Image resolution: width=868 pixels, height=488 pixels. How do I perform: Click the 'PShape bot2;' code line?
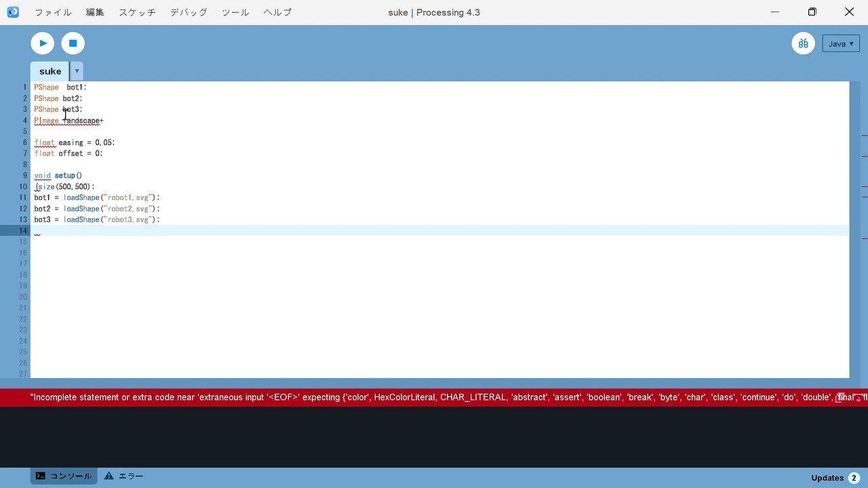(x=58, y=98)
